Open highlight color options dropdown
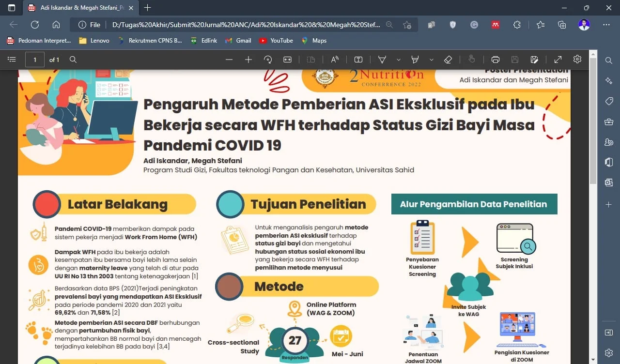The image size is (620, 364). 431,60
